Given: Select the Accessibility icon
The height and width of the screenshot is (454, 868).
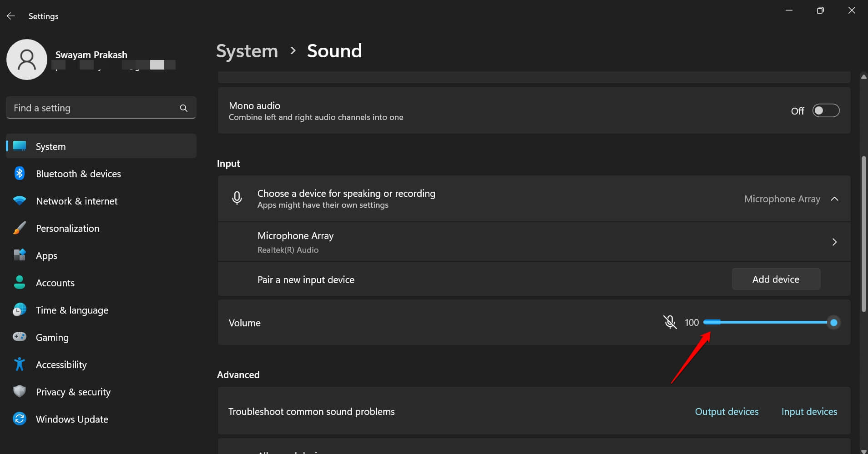Looking at the screenshot, I should point(19,364).
